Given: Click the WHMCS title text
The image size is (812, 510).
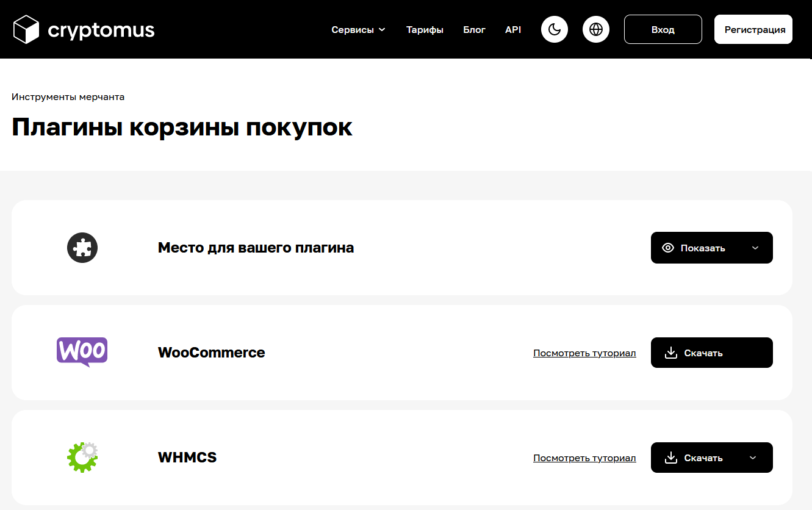Looking at the screenshot, I should [187, 458].
